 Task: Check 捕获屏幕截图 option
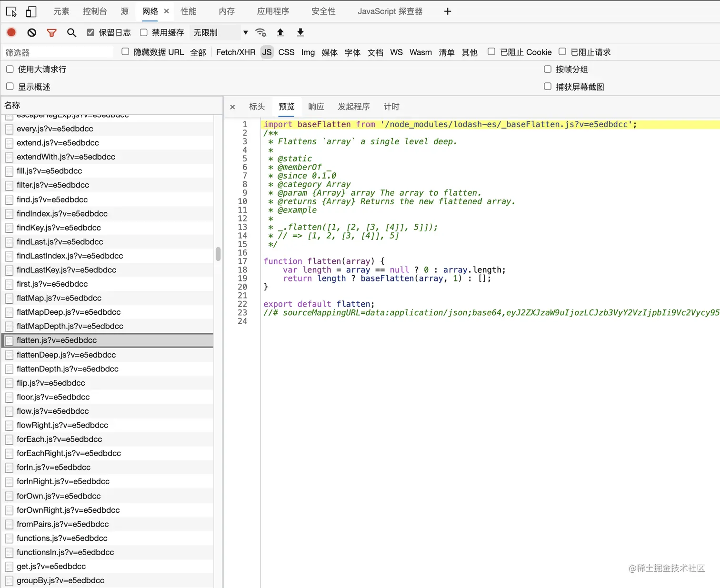pos(548,86)
